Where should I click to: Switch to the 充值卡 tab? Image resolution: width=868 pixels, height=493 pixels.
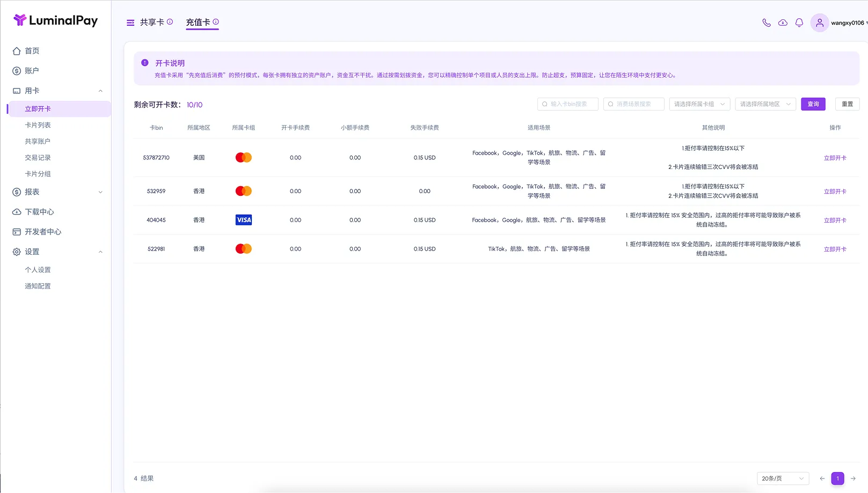pyautogui.click(x=198, y=23)
